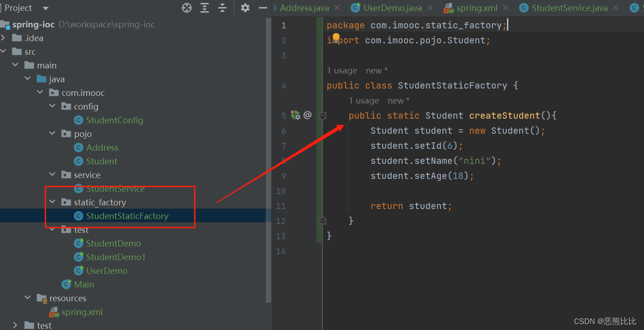Click the Project tree vertical scrollbar
The width and height of the screenshot is (644, 330).
(269, 160)
